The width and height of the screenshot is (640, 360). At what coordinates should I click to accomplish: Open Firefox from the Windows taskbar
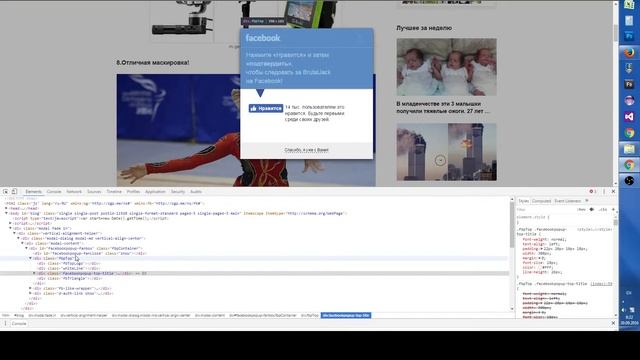tap(629, 52)
